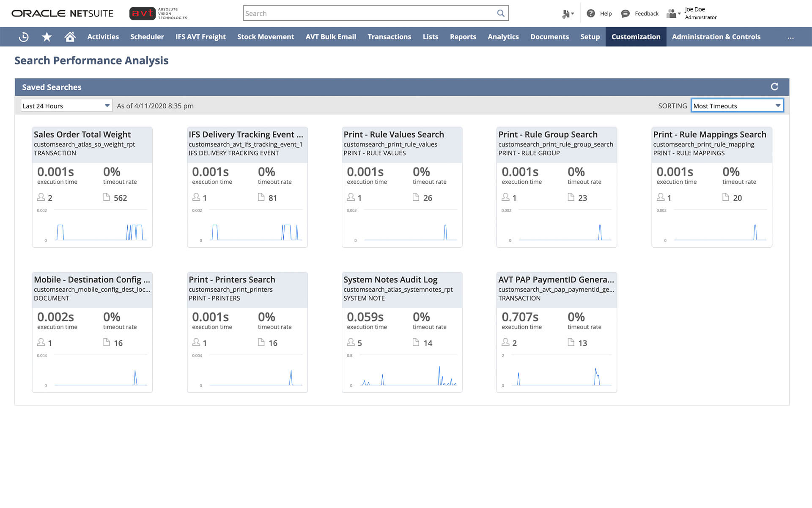Go to the Home icon
812x508 pixels.
click(70, 37)
